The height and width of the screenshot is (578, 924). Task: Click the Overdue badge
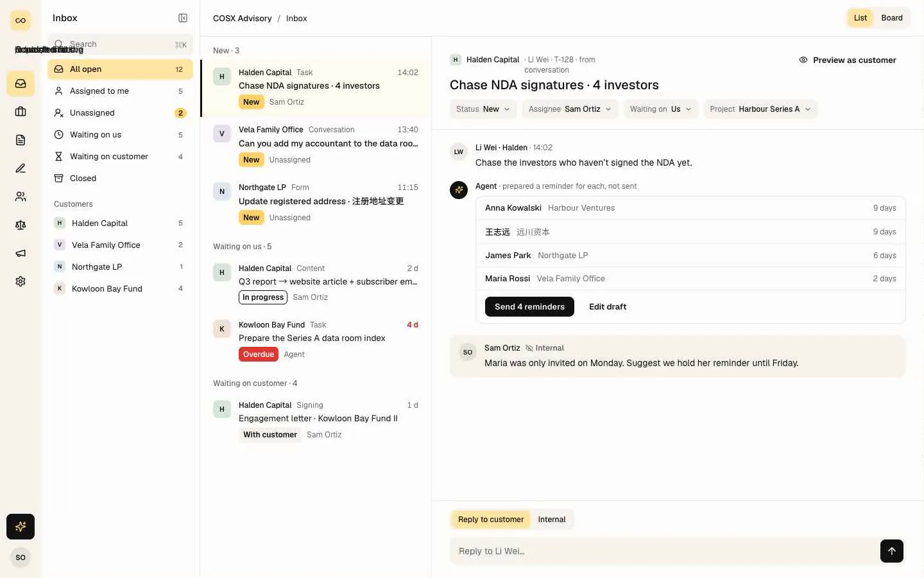259,355
